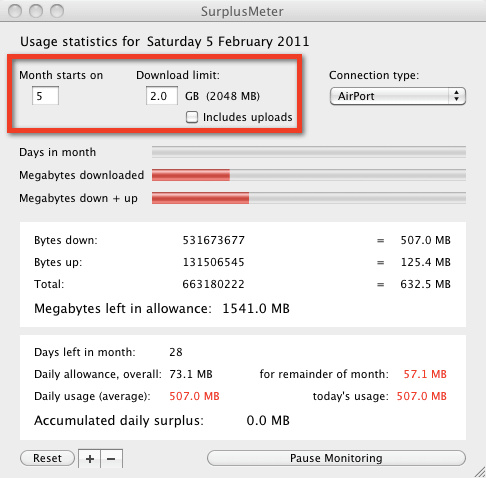The width and height of the screenshot is (486, 478).
Task: Click the window resize grip corner
Action: (x=480, y=472)
